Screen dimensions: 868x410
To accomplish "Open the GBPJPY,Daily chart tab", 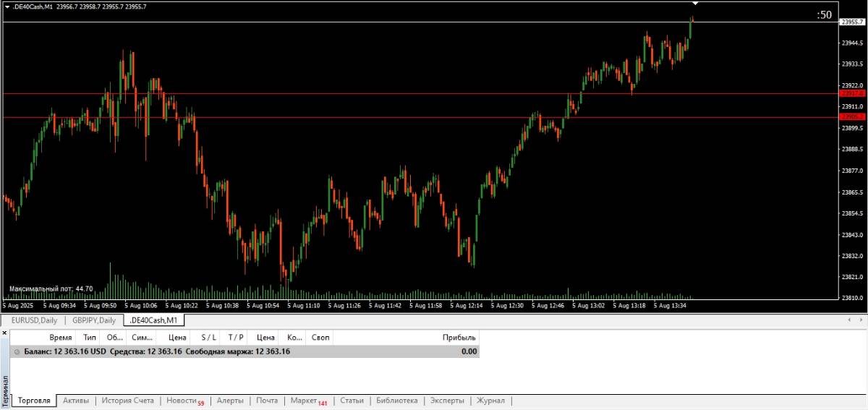I will point(94,320).
